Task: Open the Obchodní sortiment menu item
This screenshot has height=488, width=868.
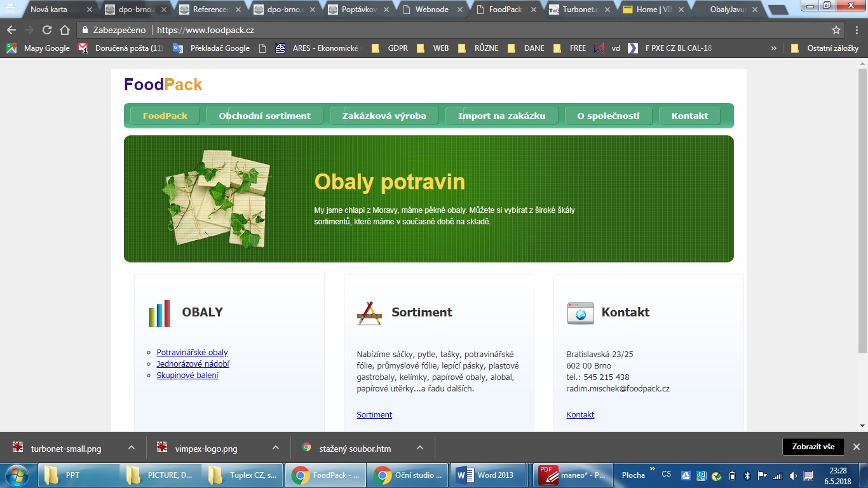Action: [264, 116]
